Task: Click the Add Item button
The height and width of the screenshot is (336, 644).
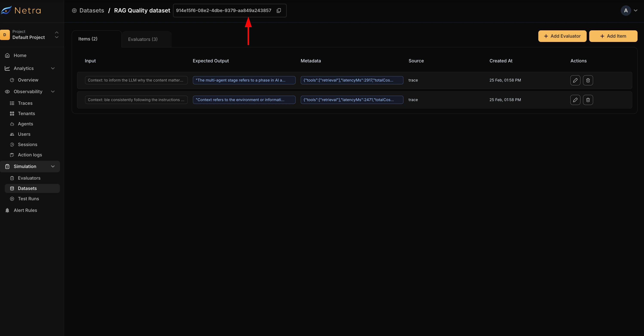Action: 613,36
